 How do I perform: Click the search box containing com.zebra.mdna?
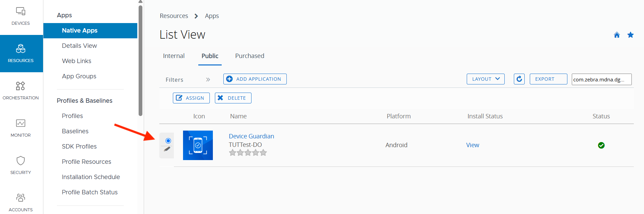pyautogui.click(x=601, y=79)
